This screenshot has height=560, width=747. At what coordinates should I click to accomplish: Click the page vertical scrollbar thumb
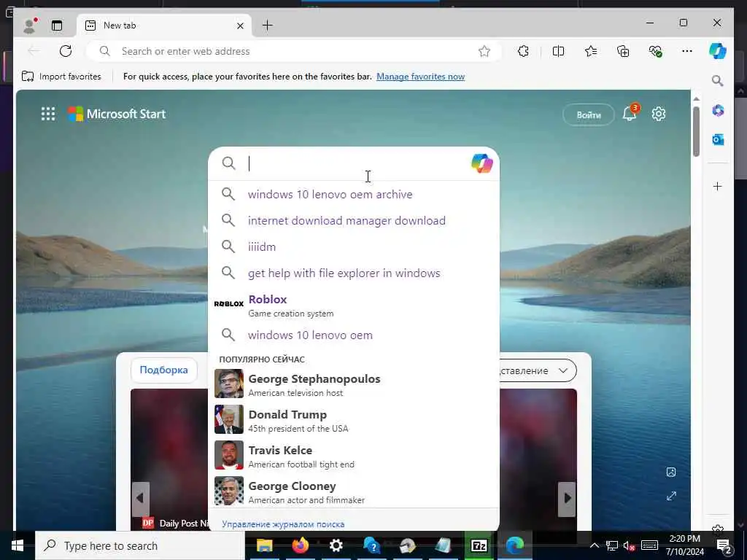[x=696, y=131]
